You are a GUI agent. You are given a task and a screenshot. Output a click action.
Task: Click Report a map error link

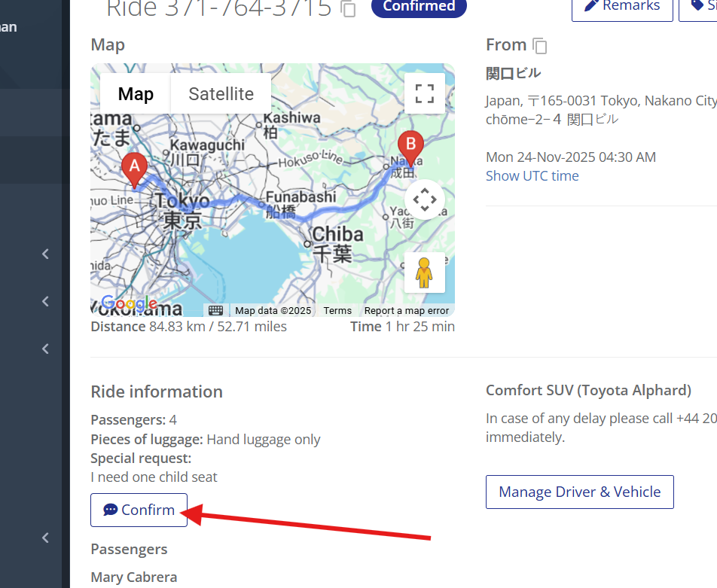[407, 310]
